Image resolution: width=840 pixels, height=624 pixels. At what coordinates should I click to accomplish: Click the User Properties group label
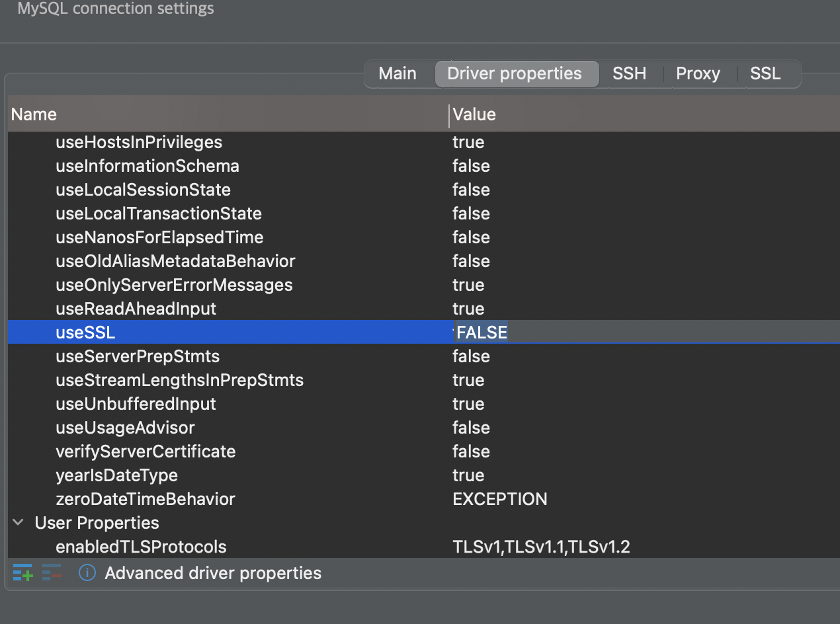coord(97,523)
